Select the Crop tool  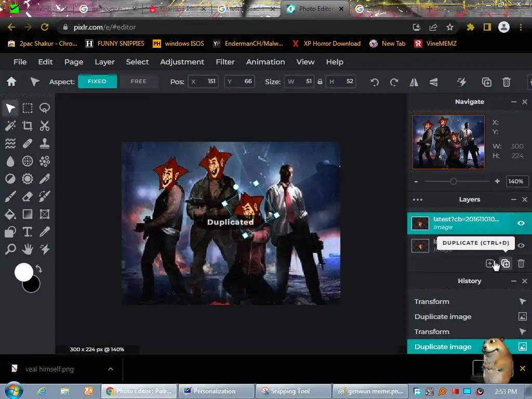28,126
